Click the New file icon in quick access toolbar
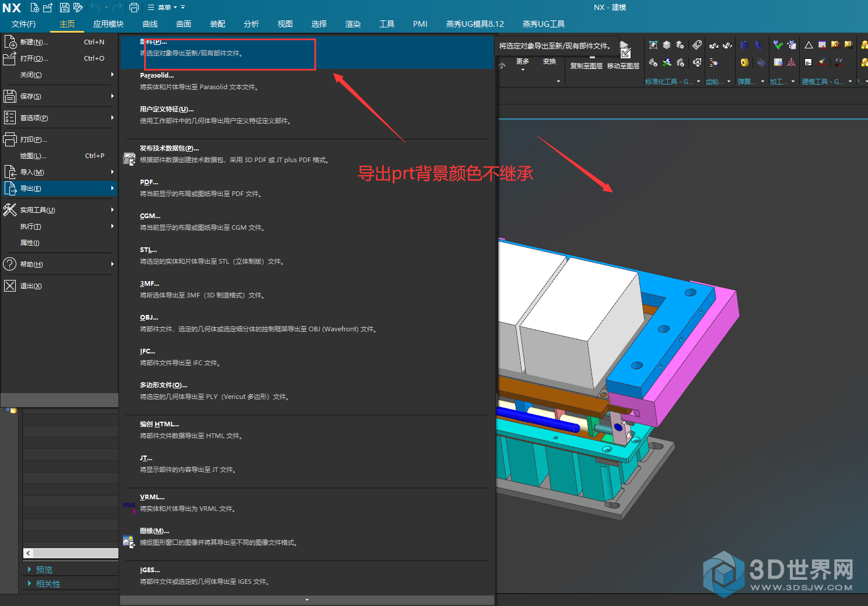Screen dimensions: 868x606 (34, 8)
